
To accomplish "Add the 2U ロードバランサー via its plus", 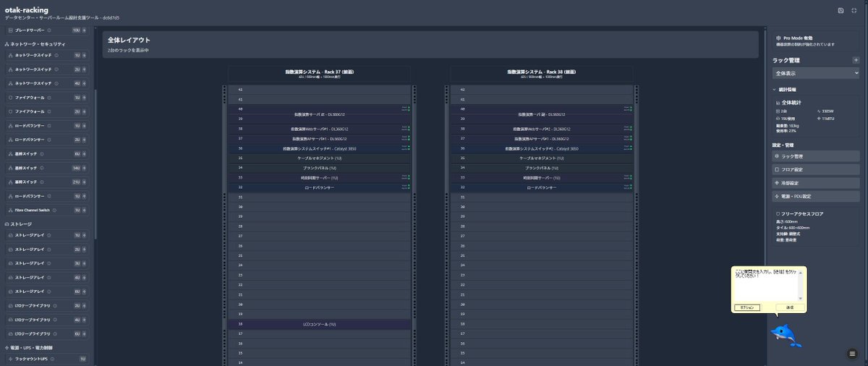I will click(85, 140).
